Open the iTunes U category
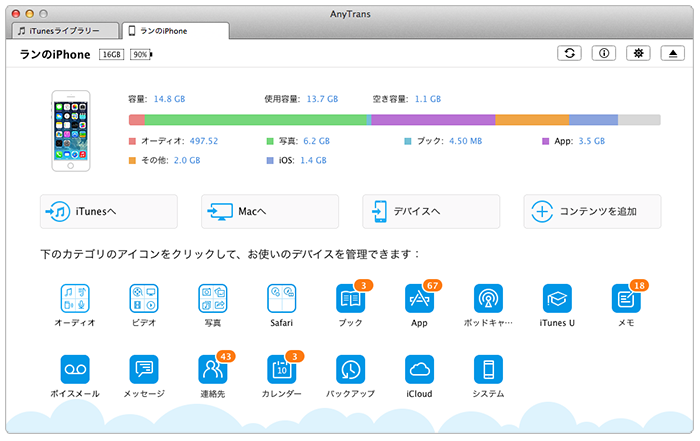700x441 pixels. (557, 298)
